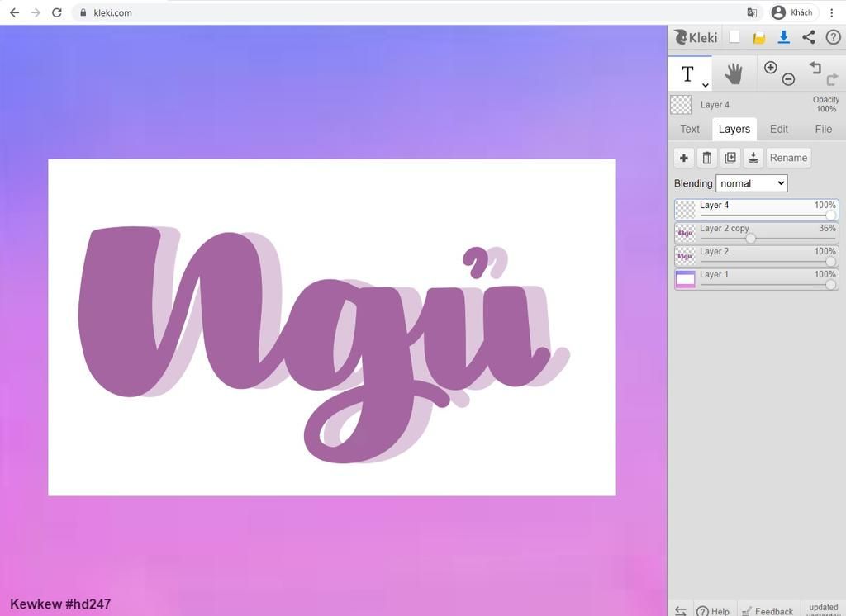
Task: Open the Blending mode dropdown
Action: [752, 183]
